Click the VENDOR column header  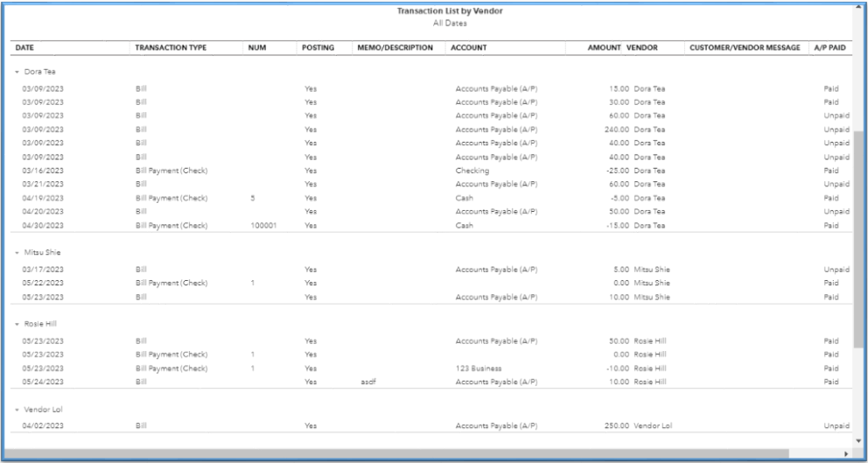(x=642, y=47)
